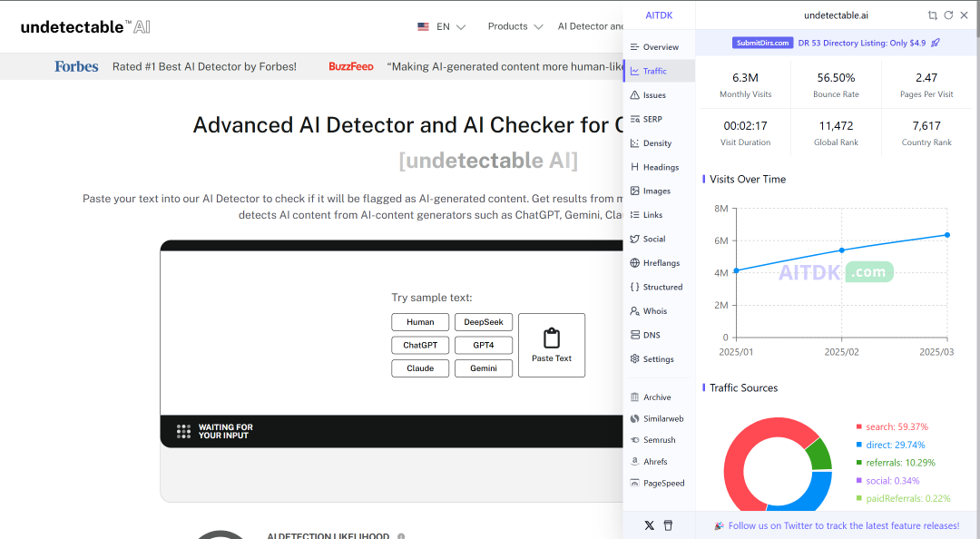
Task: Open the EN language dropdown
Action: click(442, 26)
